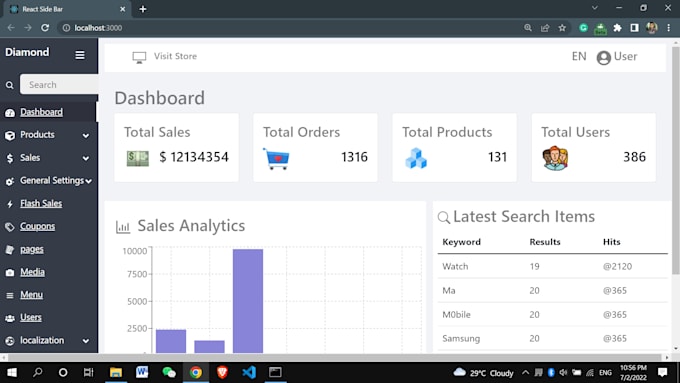Expand the General Settings submenu
Viewport: 680px width, 383px height.
(88, 181)
